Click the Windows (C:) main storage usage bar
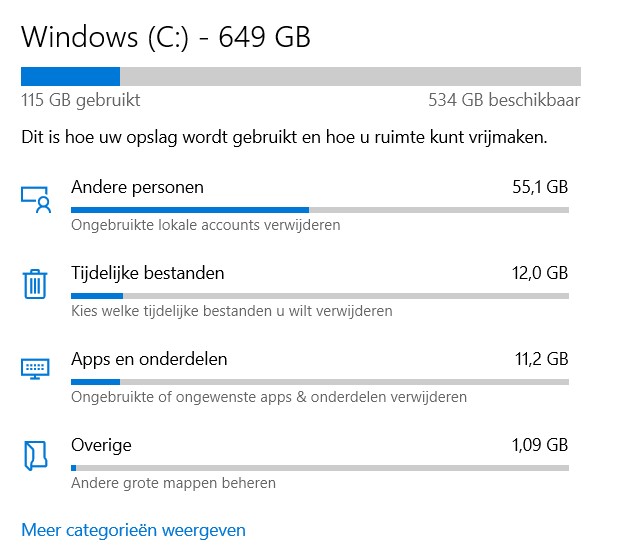The image size is (617, 558). [300, 76]
